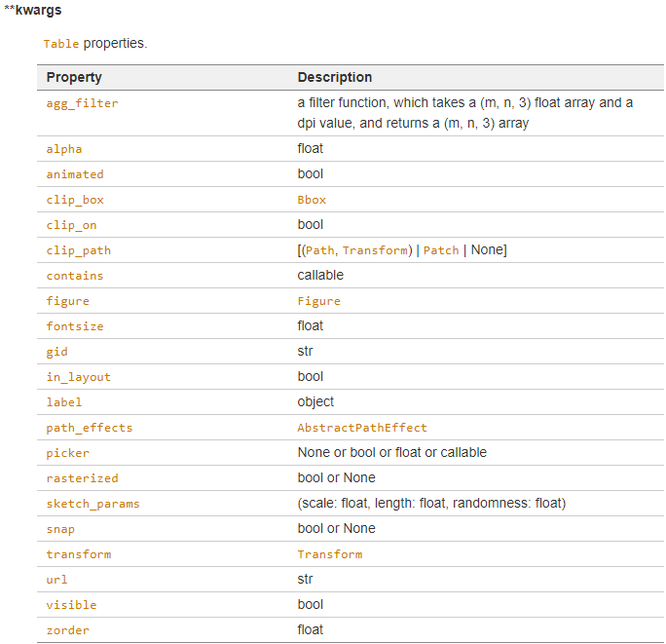Click the picker property link
Viewport: 666px width, 644px height.
click(x=68, y=453)
